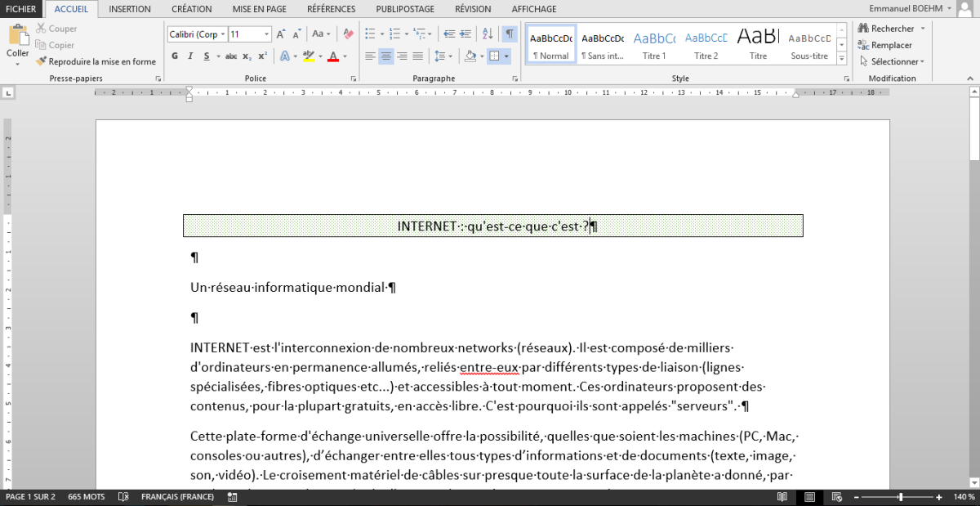Viewport: 980px width, 506px height.
Task: Increase font size with the grow font icon
Action: coord(281,34)
